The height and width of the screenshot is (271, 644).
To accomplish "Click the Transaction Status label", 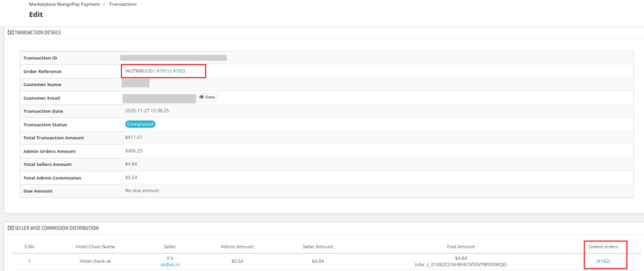I will (x=45, y=124).
